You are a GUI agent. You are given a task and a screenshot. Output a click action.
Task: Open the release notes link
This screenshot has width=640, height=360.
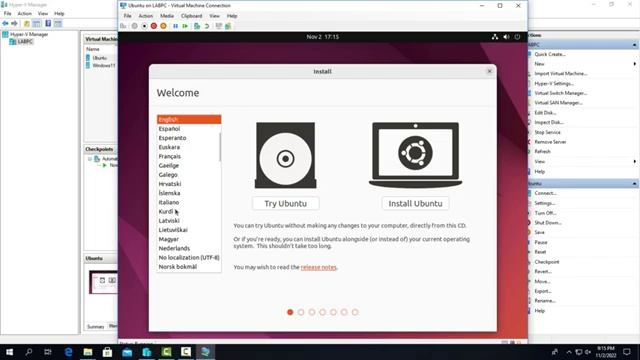(318, 267)
